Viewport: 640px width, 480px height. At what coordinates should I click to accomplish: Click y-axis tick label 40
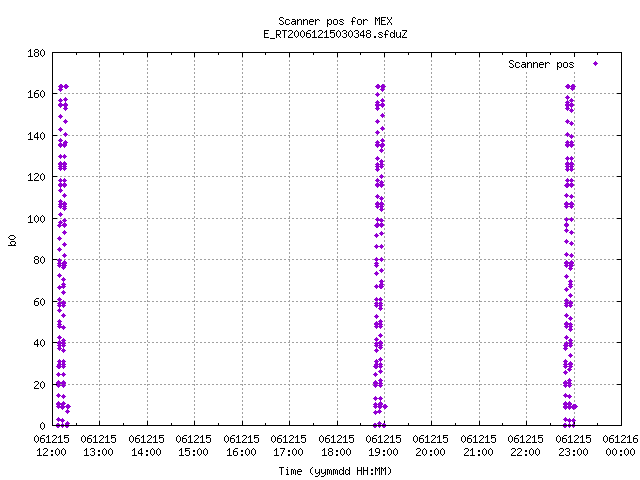39,343
